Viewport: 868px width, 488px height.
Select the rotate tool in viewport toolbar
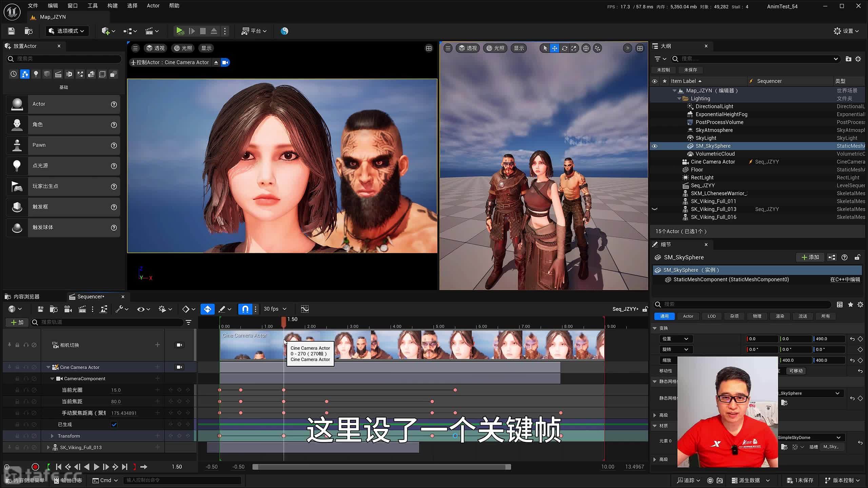click(x=564, y=48)
